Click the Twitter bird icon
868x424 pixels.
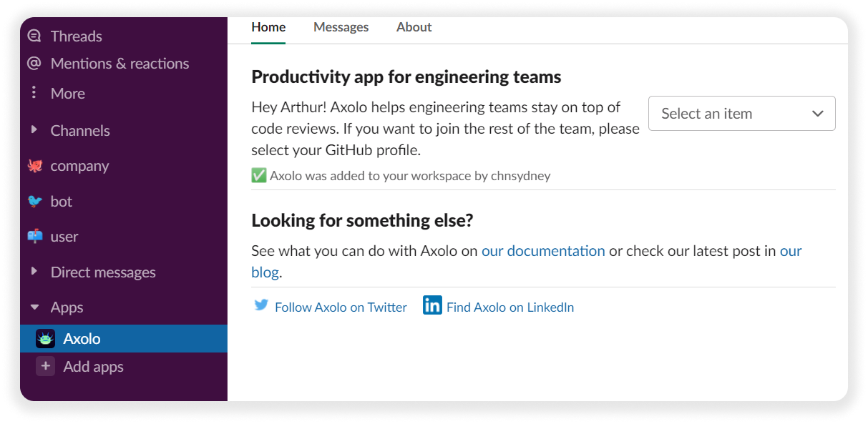click(261, 306)
